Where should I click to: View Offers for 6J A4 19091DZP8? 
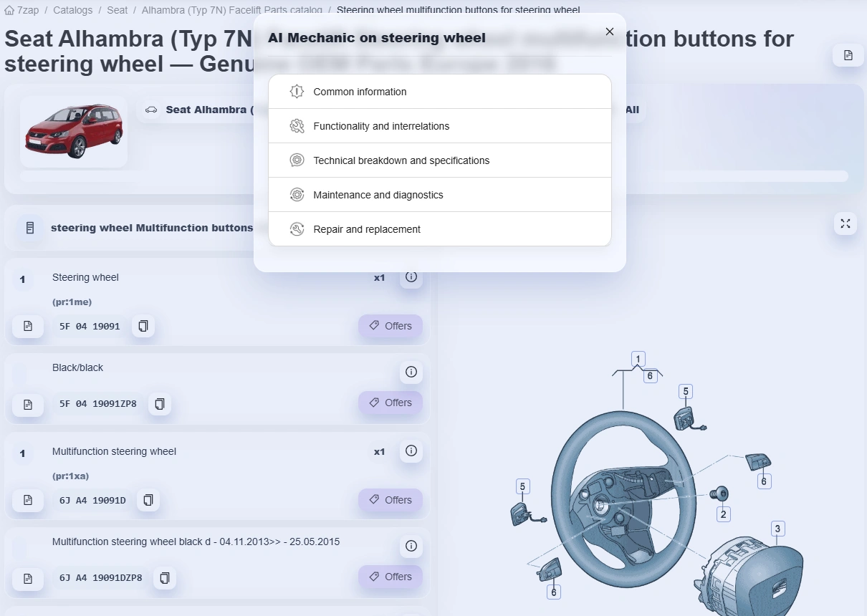pyautogui.click(x=391, y=577)
